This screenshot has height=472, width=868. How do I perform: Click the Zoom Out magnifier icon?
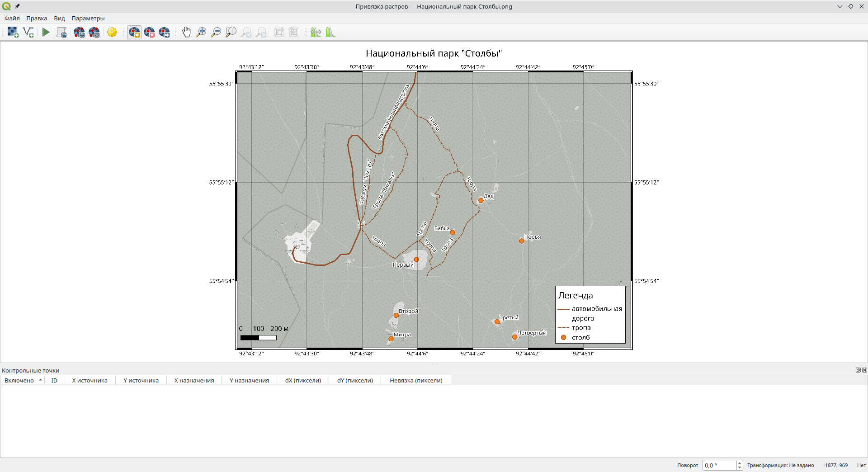click(x=216, y=32)
